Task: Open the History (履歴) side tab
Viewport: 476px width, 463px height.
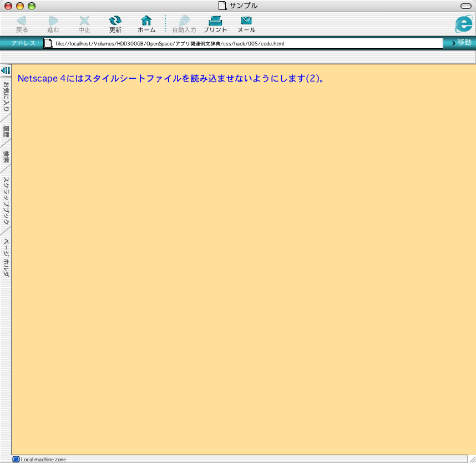Action: pyautogui.click(x=6, y=131)
